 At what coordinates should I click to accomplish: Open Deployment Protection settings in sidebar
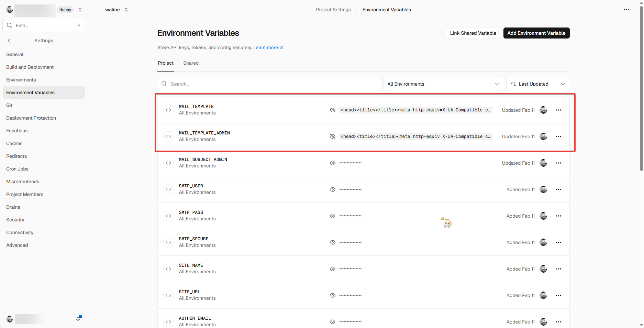coord(31,118)
